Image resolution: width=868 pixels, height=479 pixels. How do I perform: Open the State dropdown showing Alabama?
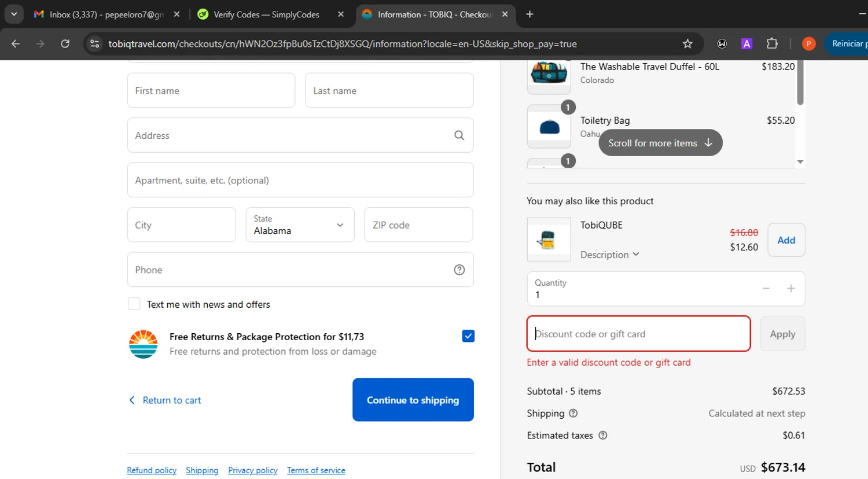pyautogui.click(x=300, y=224)
